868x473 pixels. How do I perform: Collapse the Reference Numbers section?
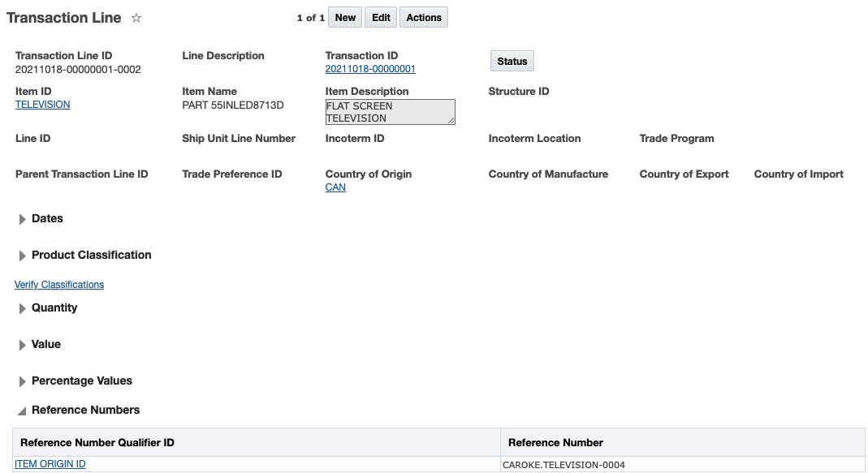pyautogui.click(x=23, y=411)
